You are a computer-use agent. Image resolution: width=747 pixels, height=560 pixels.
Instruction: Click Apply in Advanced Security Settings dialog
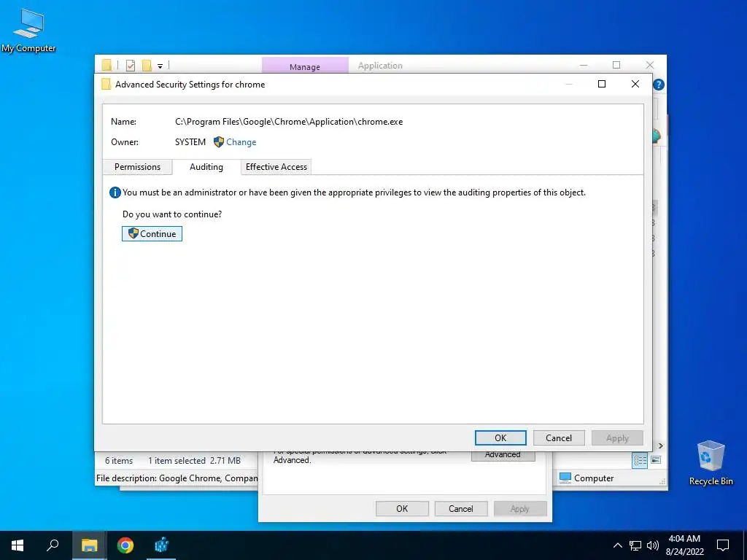click(x=617, y=438)
